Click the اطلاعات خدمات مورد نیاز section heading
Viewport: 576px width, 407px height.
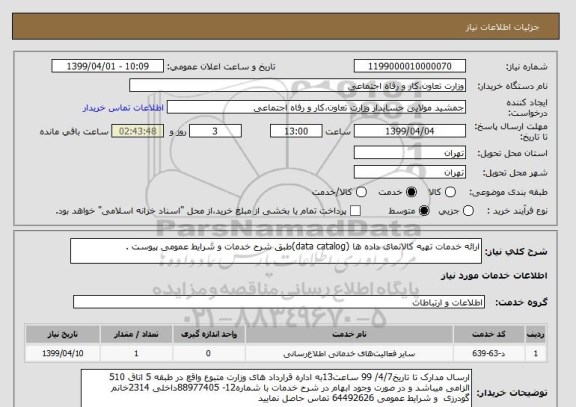[x=494, y=276]
